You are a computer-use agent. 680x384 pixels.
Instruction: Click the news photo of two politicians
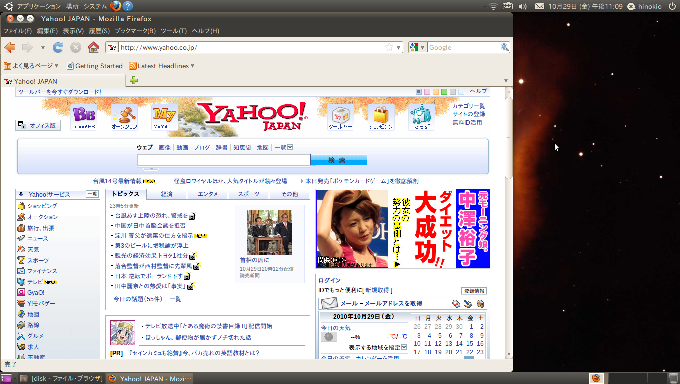(269, 232)
